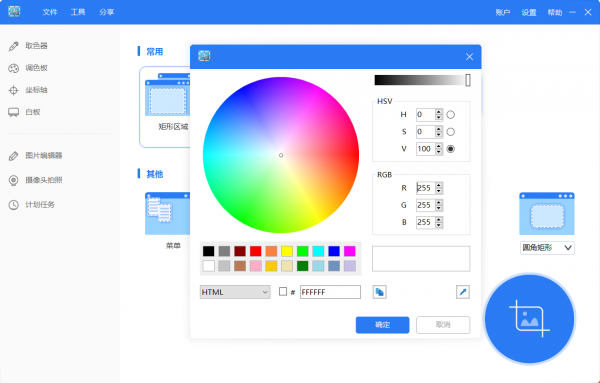
Task: Pick the golden amber color swatch
Action: (x=271, y=266)
